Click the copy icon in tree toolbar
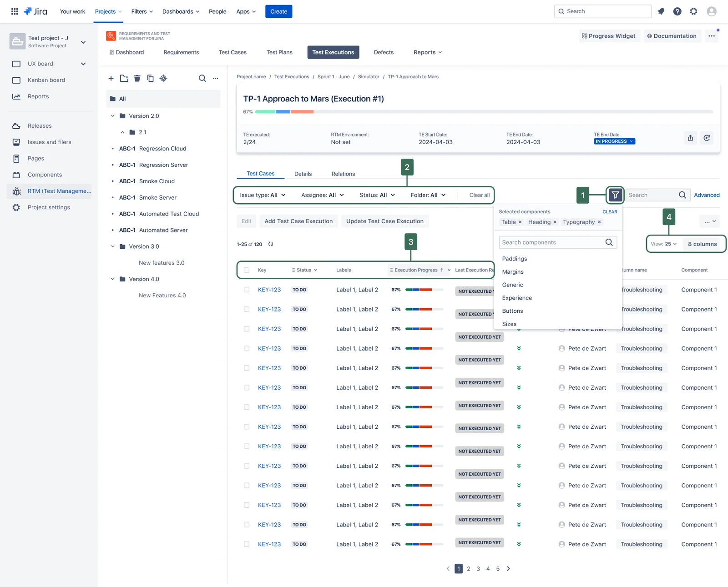728x587 pixels. coord(151,78)
